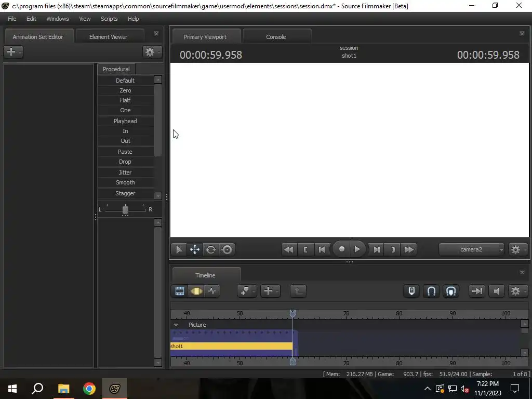Viewport: 532px width, 399px height.
Task: Toggle timeline snapping magnet
Action: point(431,291)
